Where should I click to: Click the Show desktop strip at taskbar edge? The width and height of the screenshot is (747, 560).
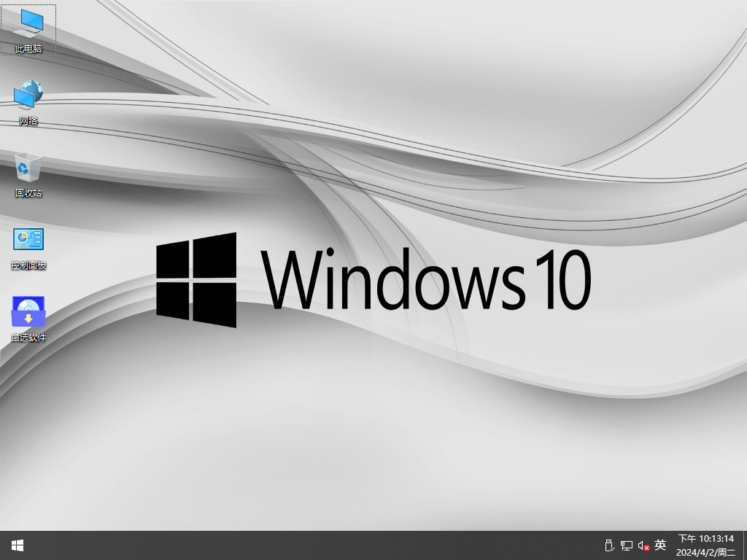(x=744, y=545)
